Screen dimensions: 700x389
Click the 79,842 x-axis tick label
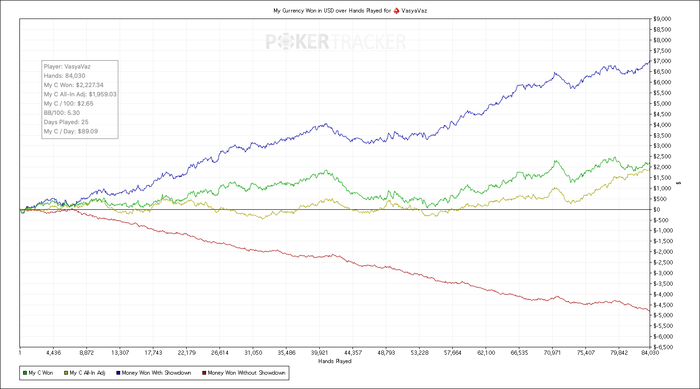pyautogui.click(x=619, y=353)
